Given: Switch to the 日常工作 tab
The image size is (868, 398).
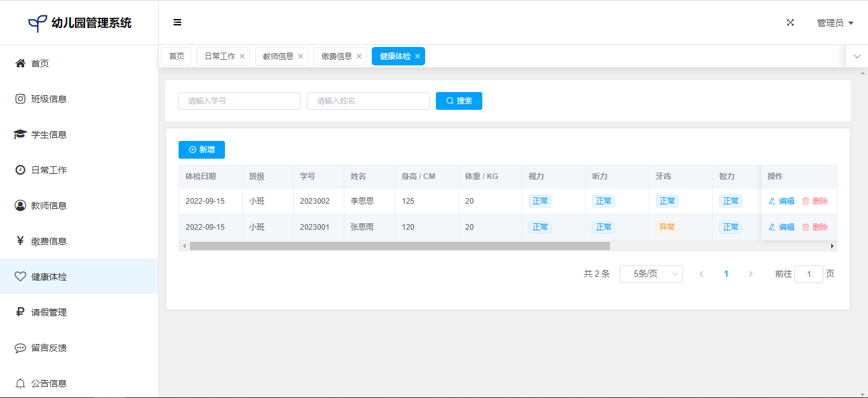Looking at the screenshot, I should [219, 56].
